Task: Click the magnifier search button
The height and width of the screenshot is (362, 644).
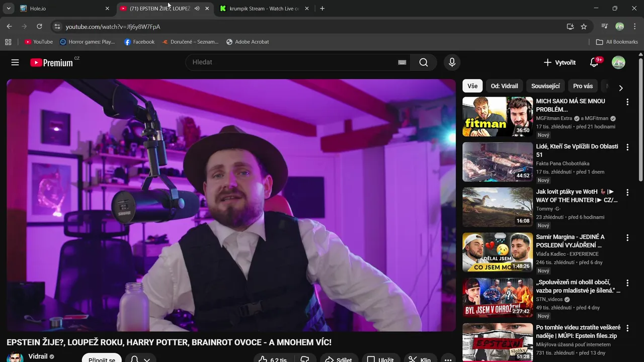Action: point(424,62)
